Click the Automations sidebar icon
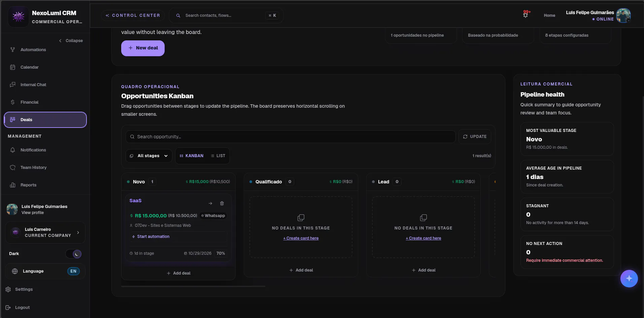Image resolution: width=644 pixels, height=318 pixels. click(12, 50)
